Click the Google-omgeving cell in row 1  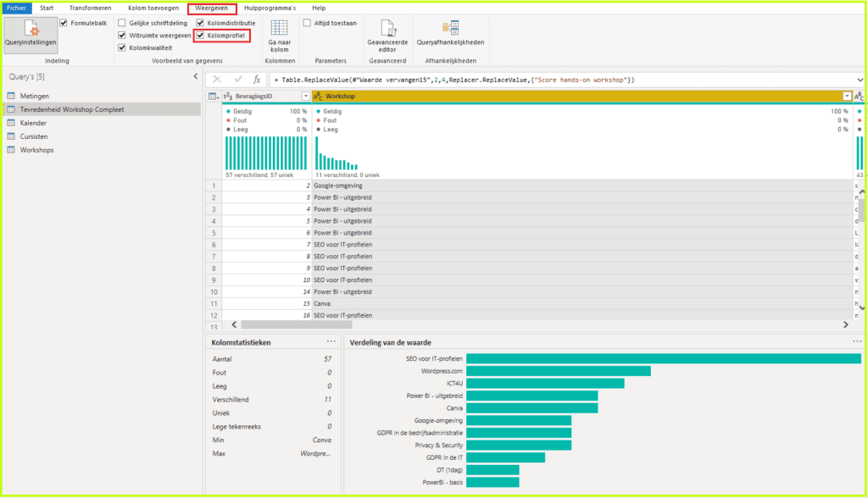[x=582, y=185]
